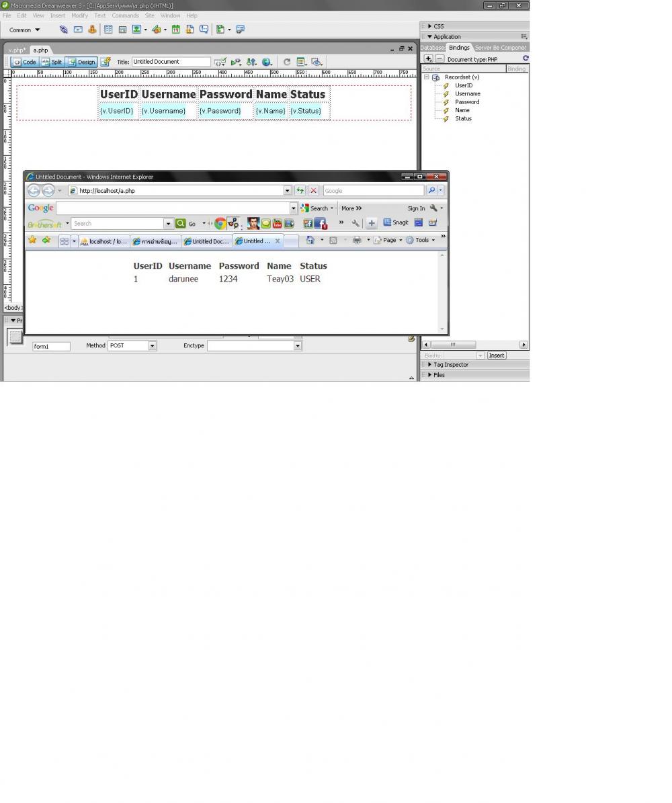Viewport: 672px width, 803px height.
Task: Insert a Named Anchor from Insert bar
Action: click(92, 29)
